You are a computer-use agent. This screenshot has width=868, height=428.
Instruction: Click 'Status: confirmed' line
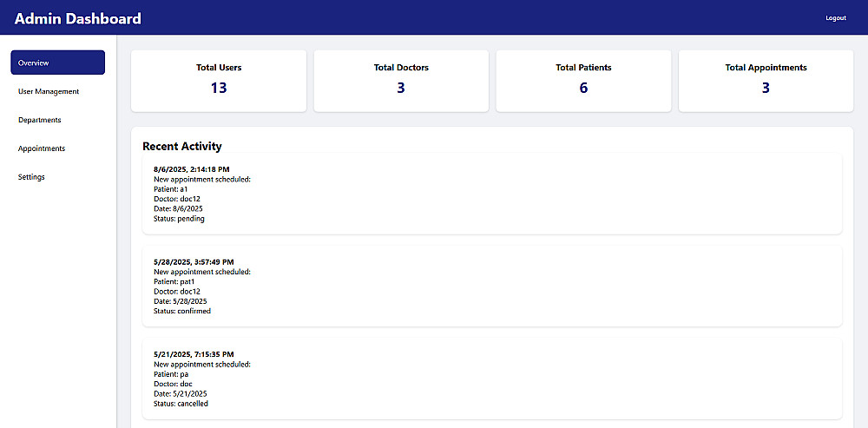182,311
